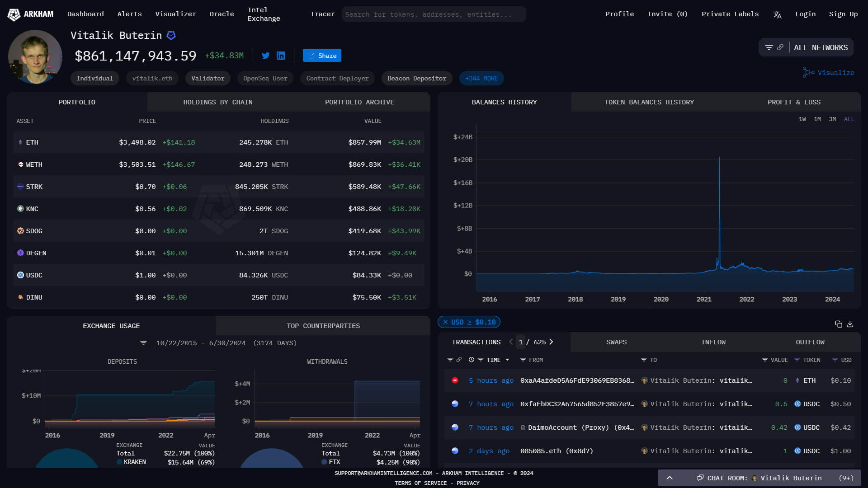Click the STRK asset icon in portfolio
868x488 pixels.
(x=20, y=187)
